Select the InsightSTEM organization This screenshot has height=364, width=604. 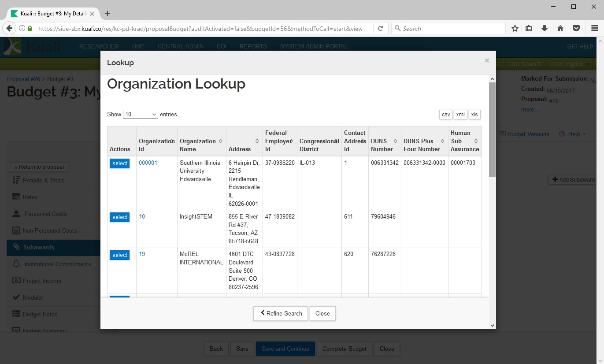point(119,217)
